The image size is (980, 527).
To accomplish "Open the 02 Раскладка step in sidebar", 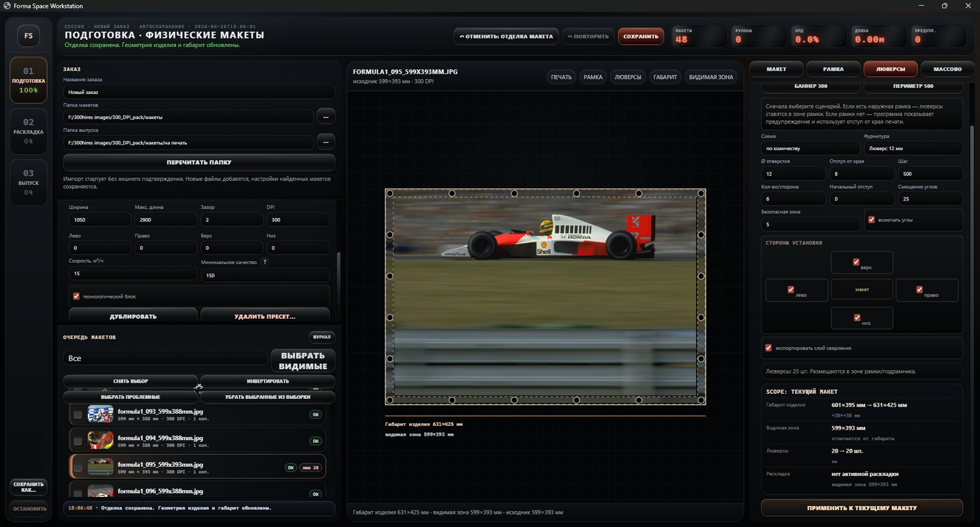I will coord(28,131).
